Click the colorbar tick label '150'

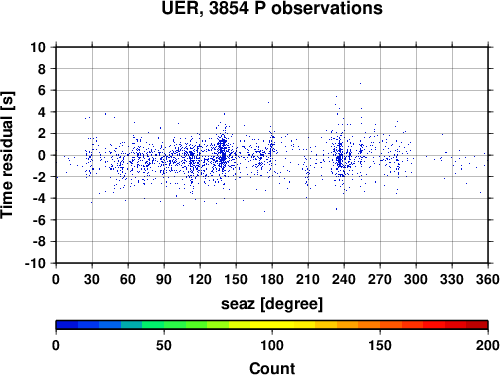tap(380, 345)
